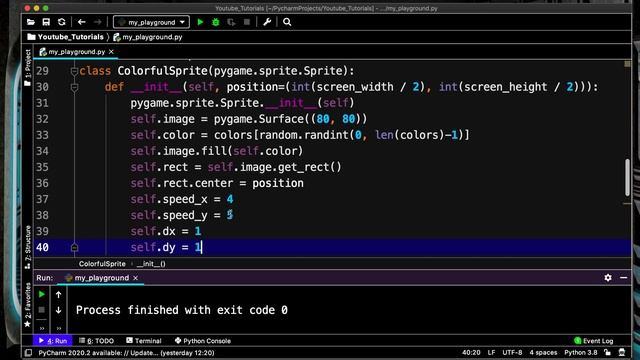Open the my_playground run configuration dropdown

click(x=151, y=22)
